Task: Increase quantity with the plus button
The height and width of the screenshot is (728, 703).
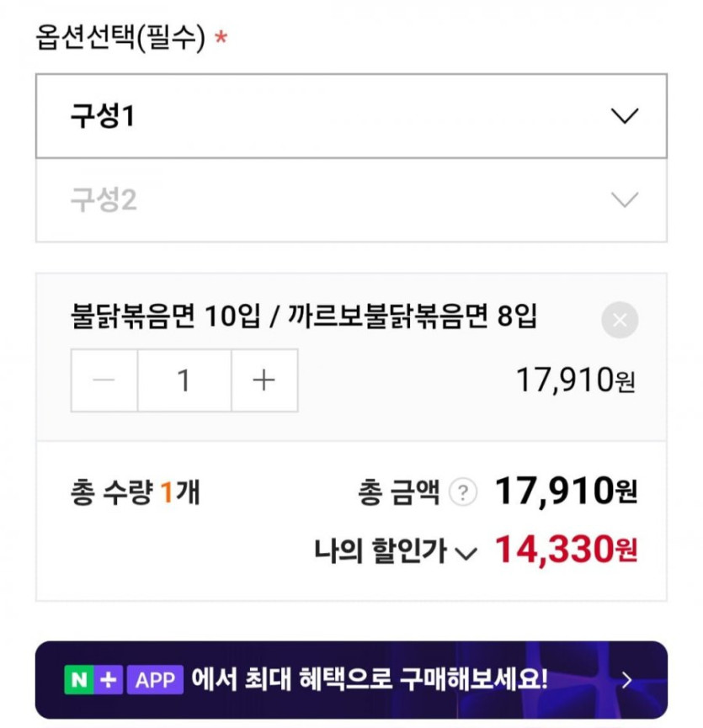Action: [x=264, y=381]
